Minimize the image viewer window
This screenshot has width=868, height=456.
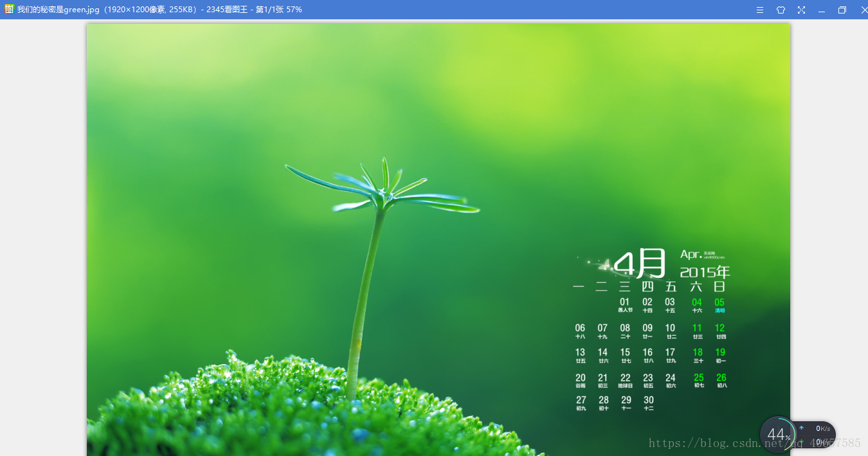pos(822,10)
